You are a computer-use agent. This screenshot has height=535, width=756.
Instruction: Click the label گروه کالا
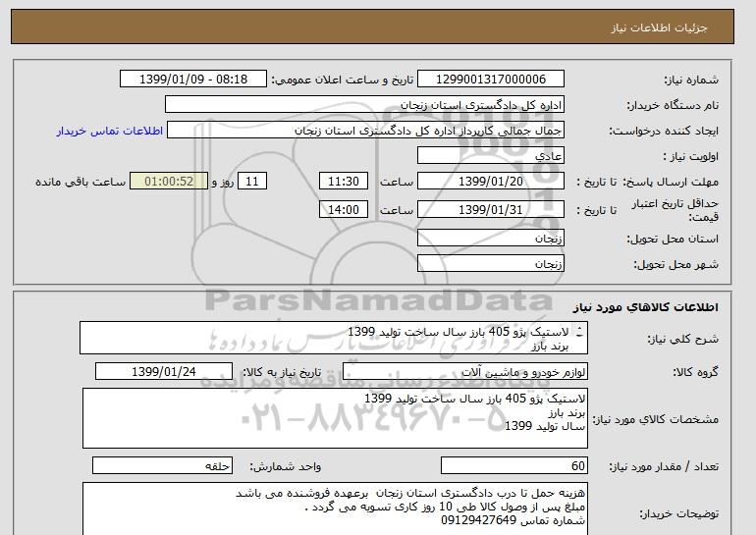[695, 372]
